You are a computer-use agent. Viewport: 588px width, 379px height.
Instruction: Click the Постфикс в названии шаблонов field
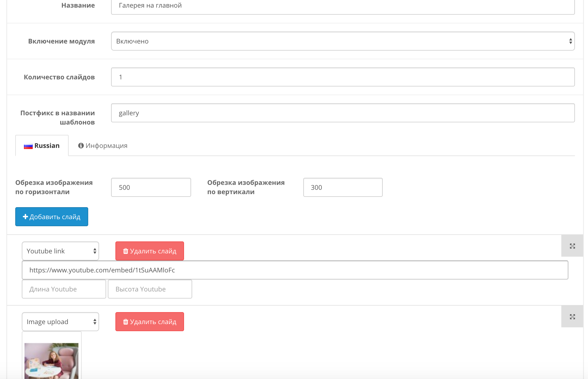pos(342,113)
